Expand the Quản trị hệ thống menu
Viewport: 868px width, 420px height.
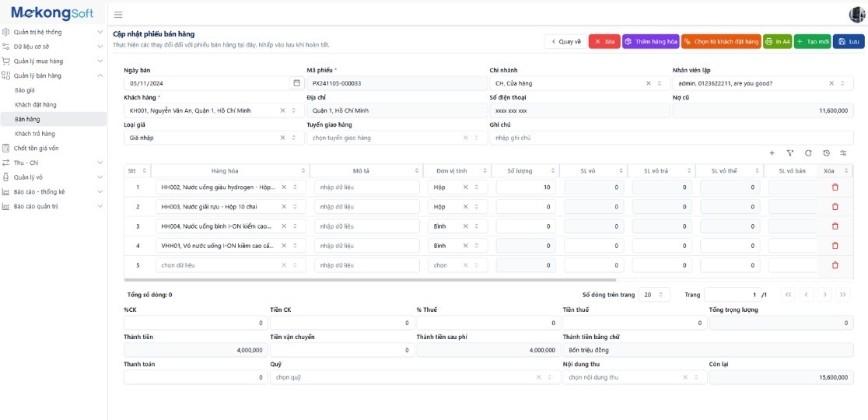click(100, 32)
